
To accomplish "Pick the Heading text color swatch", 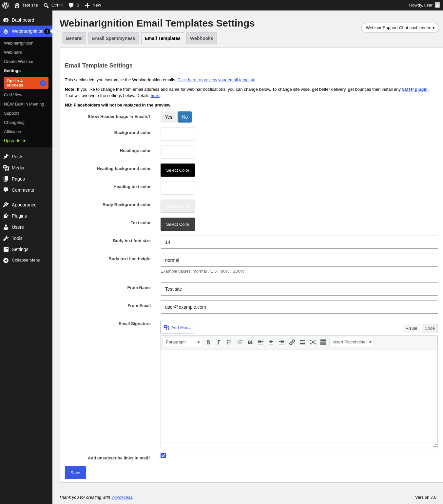I will pos(178,188).
